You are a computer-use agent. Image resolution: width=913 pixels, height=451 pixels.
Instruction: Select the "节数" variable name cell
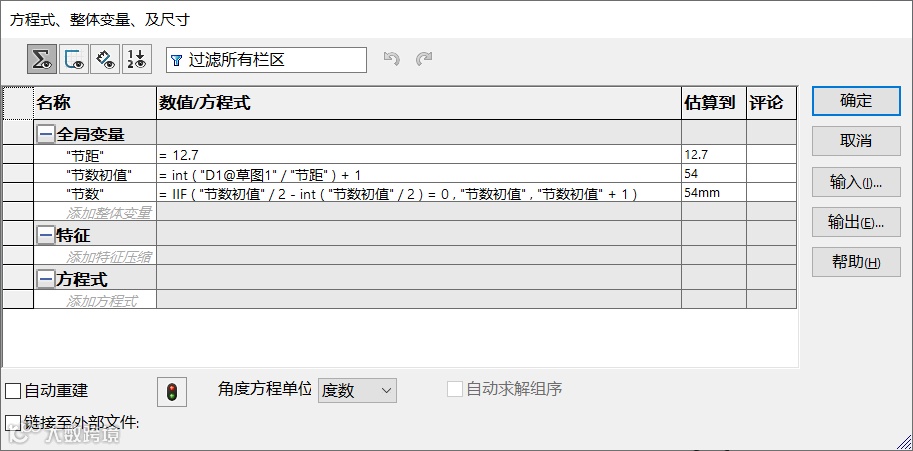click(95, 193)
